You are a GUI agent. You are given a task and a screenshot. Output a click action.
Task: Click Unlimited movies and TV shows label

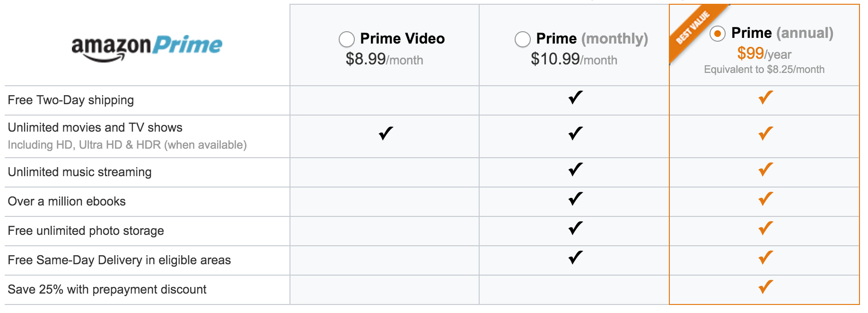[x=95, y=127]
